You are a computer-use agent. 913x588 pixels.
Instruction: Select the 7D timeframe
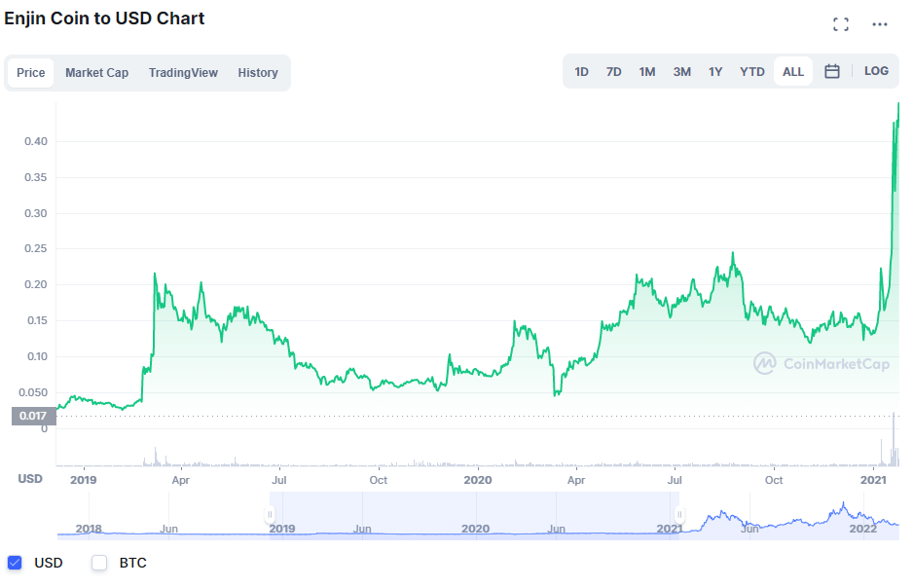pos(613,71)
